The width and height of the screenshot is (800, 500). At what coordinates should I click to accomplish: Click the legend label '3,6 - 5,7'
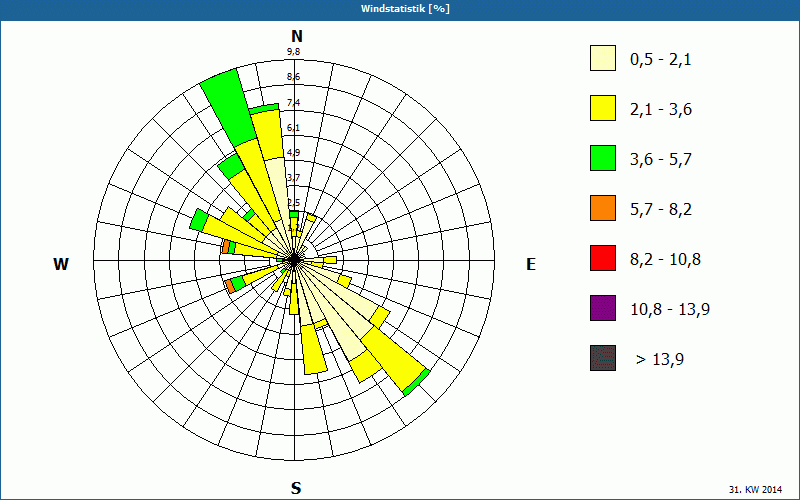tap(661, 160)
